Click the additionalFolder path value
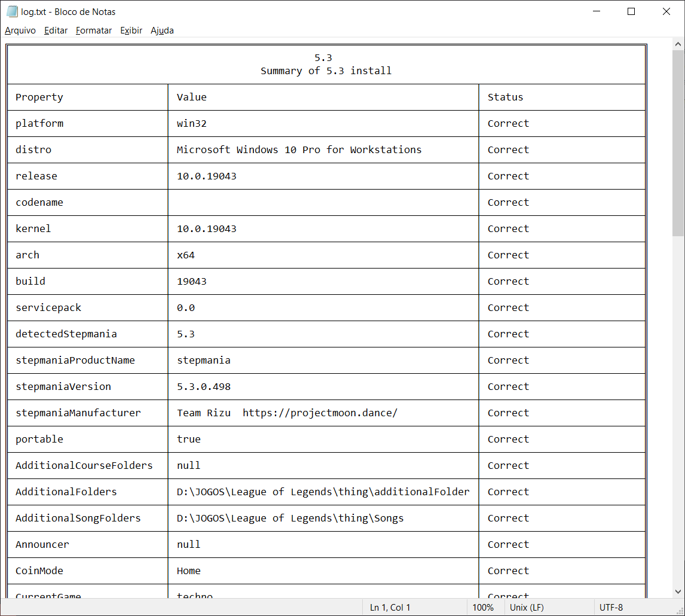 click(323, 492)
